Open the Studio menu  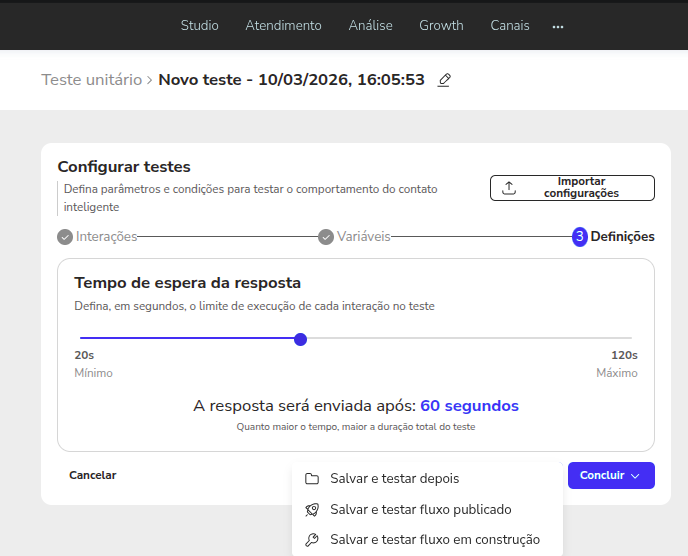coord(199,25)
